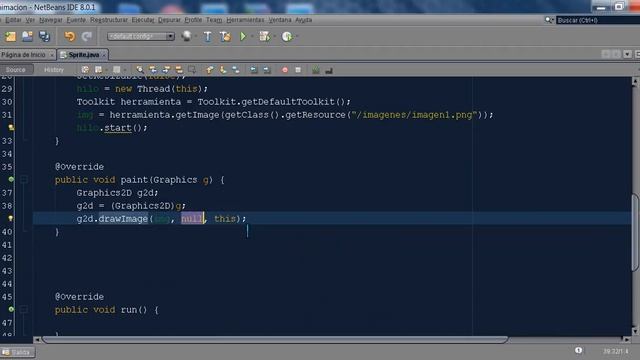Shift line right icon

(267, 70)
